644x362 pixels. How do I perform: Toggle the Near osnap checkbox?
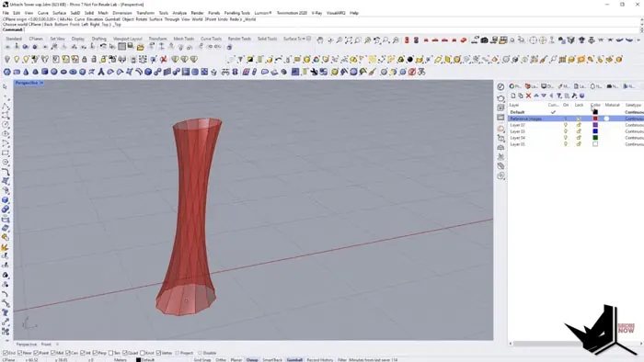tap(19, 353)
